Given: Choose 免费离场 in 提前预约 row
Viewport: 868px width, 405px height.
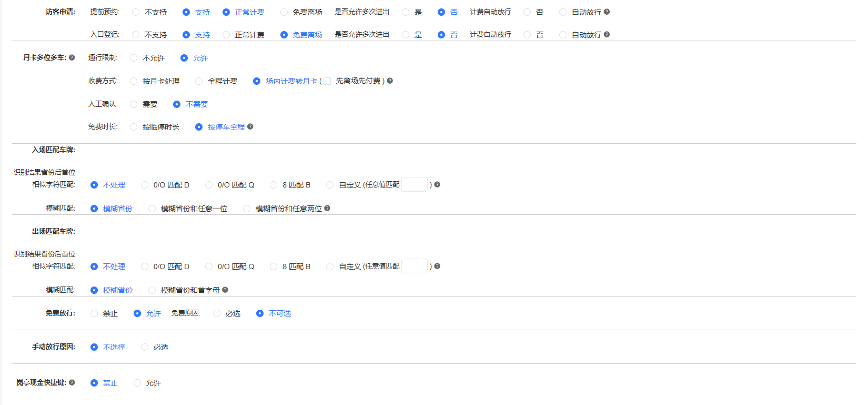Looking at the screenshot, I should click(284, 12).
